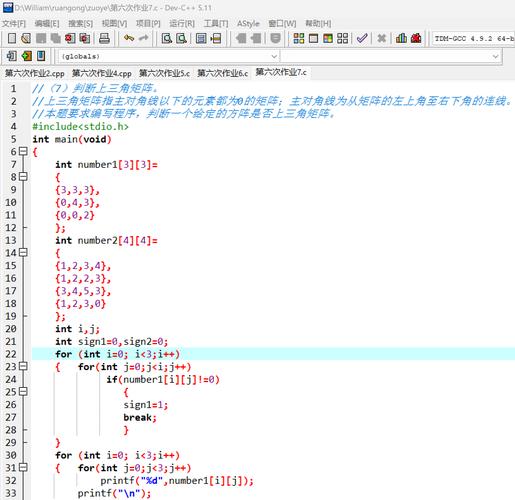The image size is (515, 500).
Task: Click the Profile Analysis bar chart icon
Action: [401, 38]
